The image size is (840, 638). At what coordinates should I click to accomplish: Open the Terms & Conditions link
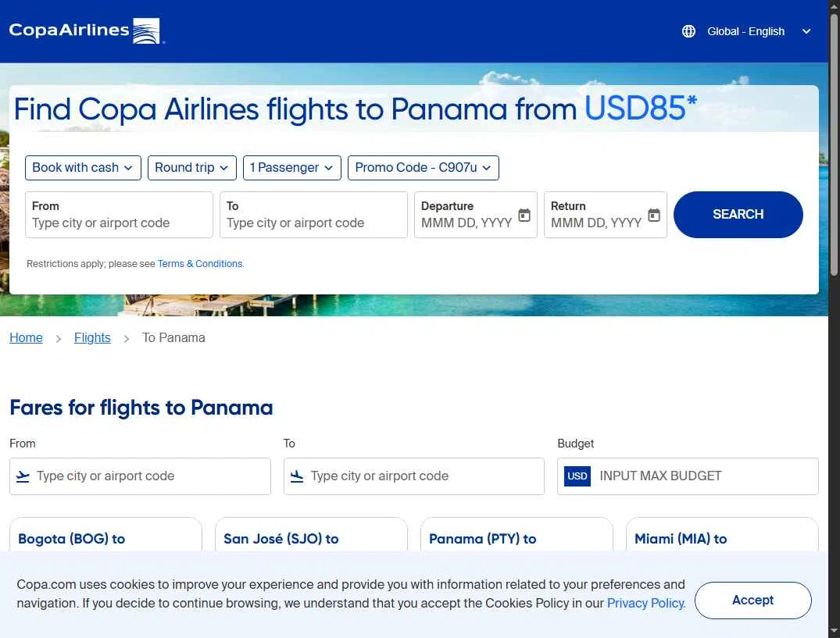[x=200, y=264]
